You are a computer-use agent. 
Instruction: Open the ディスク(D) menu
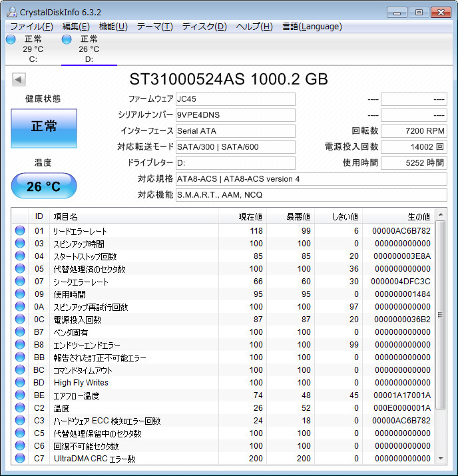click(x=204, y=27)
